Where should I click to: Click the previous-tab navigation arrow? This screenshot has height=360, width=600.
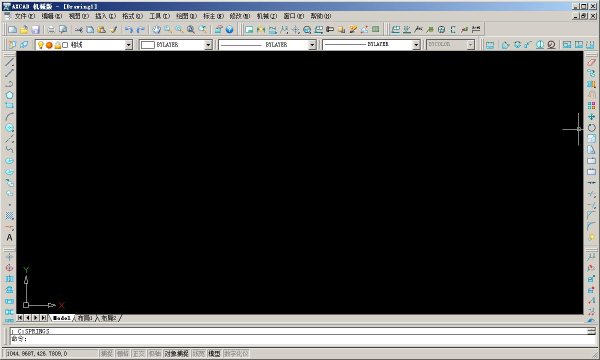coord(28,318)
